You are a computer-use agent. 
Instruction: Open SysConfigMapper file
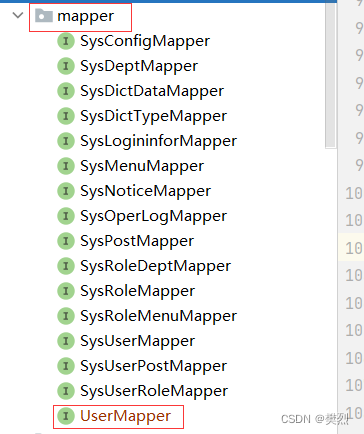point(145,42)
